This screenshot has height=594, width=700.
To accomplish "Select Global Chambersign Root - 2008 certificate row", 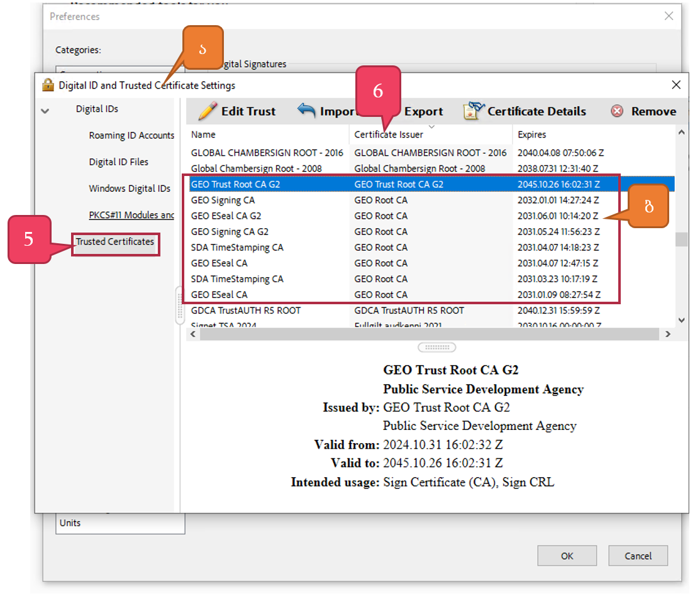I will click(431, 168).
